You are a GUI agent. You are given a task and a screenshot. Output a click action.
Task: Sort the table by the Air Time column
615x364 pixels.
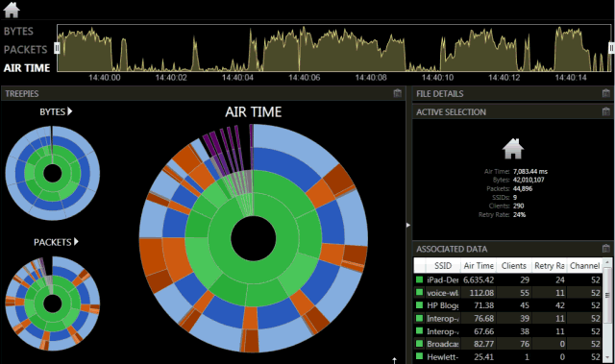(479, 266)
